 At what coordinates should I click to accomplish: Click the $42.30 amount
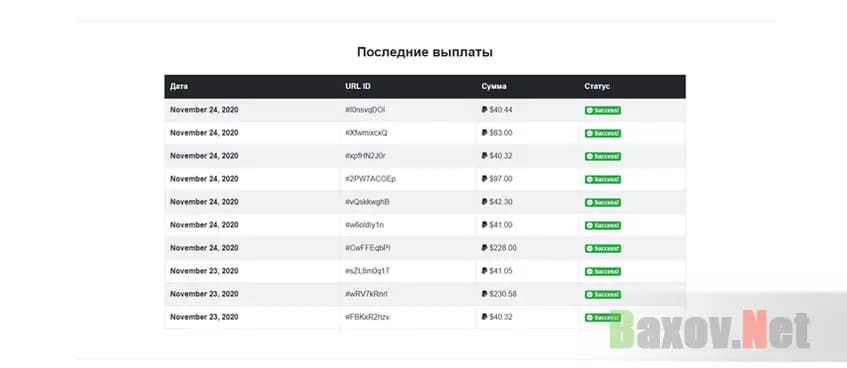coord(501,202)
